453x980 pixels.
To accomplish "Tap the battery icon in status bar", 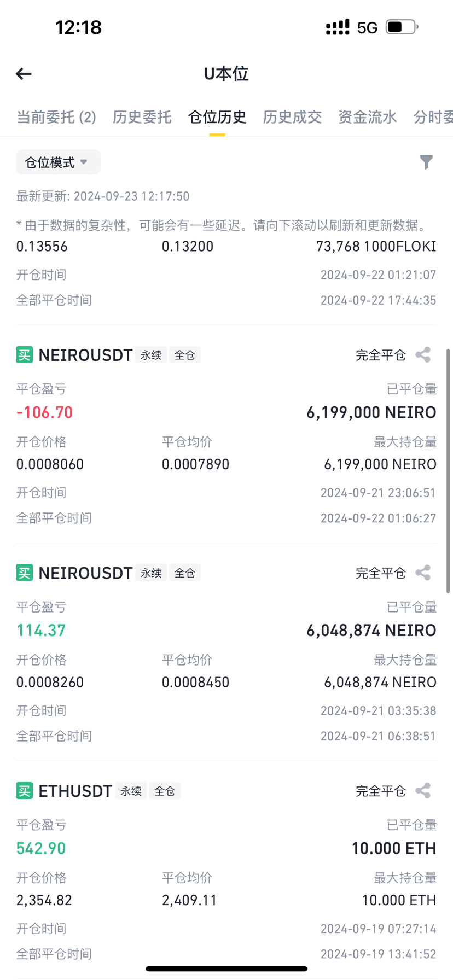I will pyautogui.click(x=402, y=27).
